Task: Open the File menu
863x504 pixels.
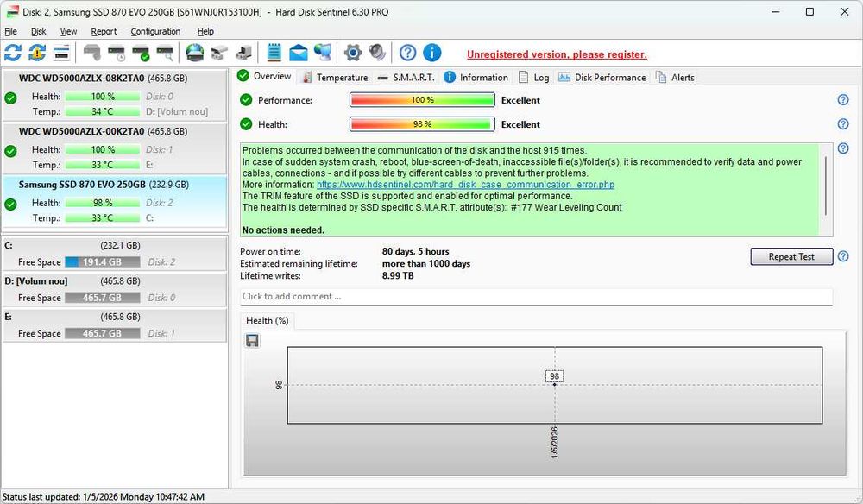Action: pos(10,31)
